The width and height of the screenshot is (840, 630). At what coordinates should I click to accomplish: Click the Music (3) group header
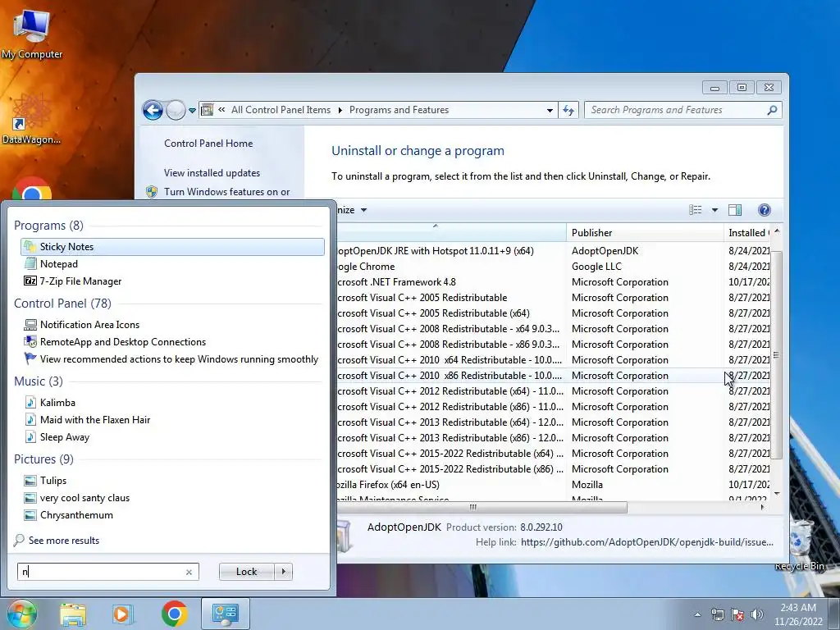pos(39,381)
